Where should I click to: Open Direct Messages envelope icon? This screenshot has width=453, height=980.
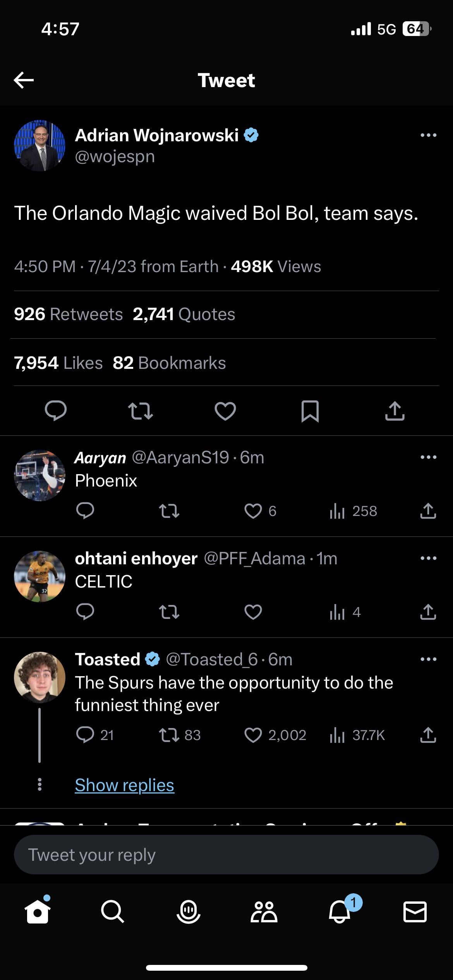click(x=415, y=912)
